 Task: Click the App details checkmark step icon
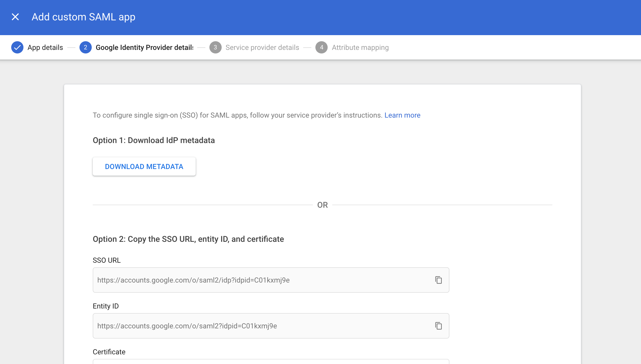[x=17, y=47]
